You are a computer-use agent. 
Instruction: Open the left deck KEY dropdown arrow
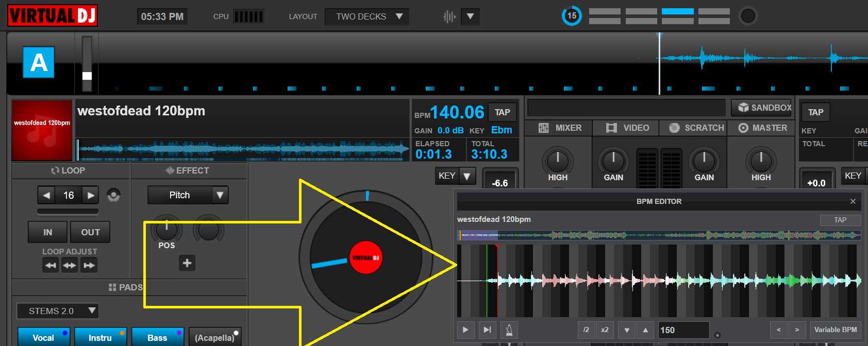(467, 176)
